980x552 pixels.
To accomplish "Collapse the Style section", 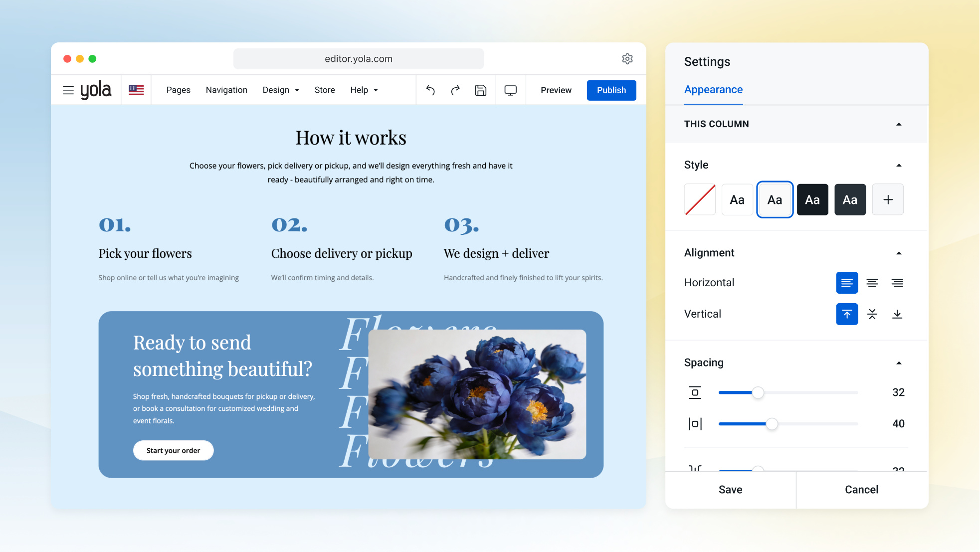I will (899, 165).
